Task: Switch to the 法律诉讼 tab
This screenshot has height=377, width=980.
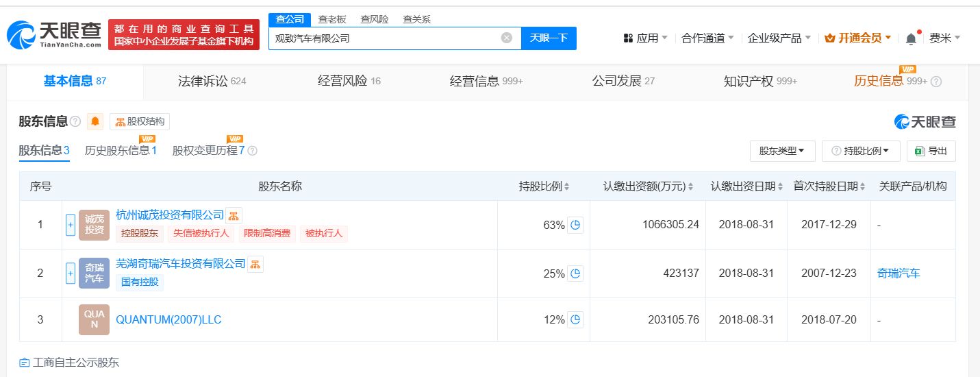Action: [211, 82]
